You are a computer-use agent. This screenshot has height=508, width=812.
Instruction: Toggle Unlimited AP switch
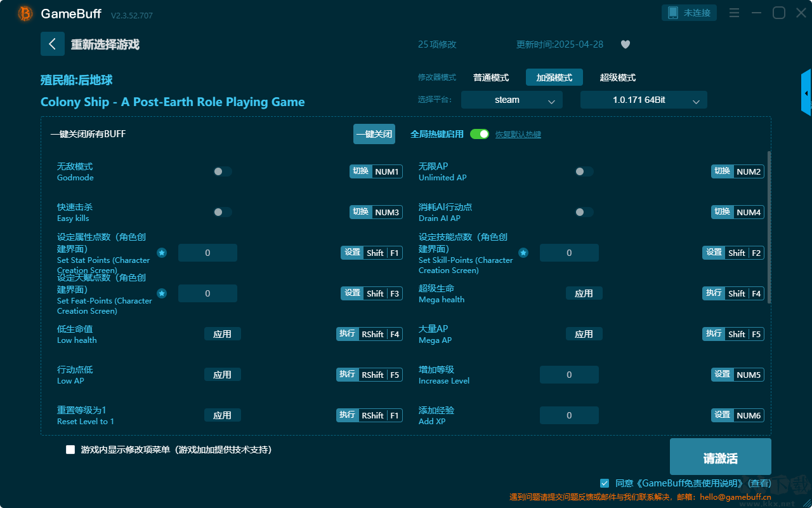(584, 171)
